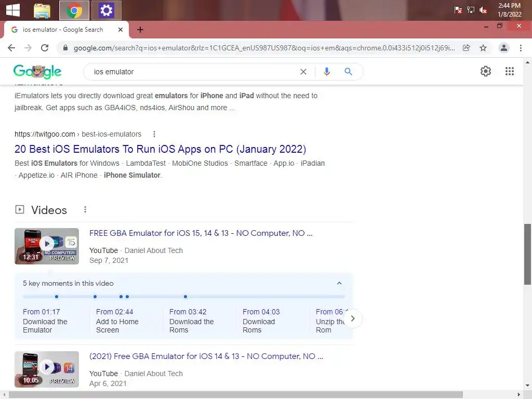Click the Videos section play icon
The image size is (532, 399).
pos(20,209)
